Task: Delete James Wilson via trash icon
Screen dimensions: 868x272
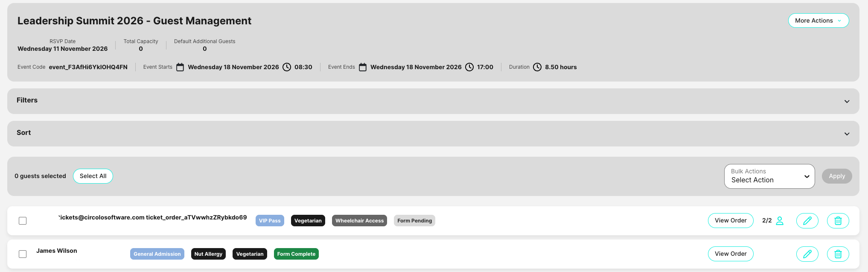Action: tap(838, 254)
